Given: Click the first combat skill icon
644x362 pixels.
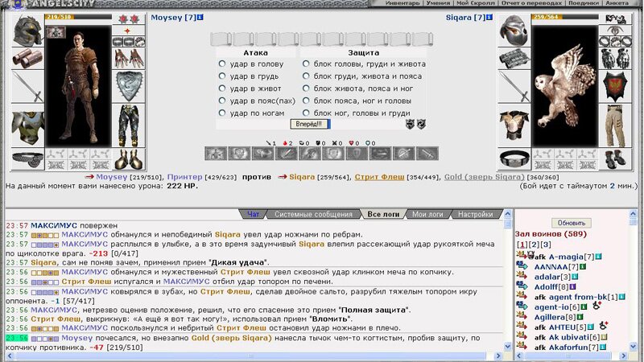Looking at the screenshot, I should (215, 153).
